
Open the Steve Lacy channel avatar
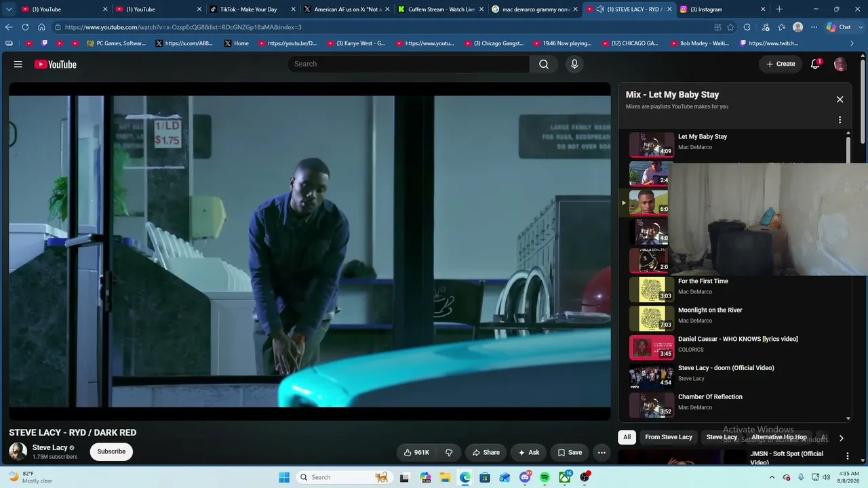[x=18, y=451]
